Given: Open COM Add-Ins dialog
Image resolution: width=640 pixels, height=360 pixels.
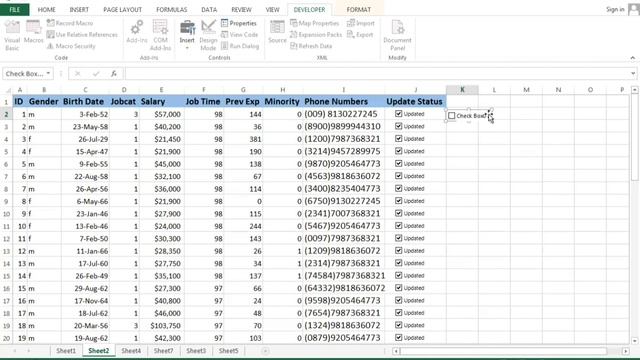Looking at the screenshot, I should pos(160,36).
